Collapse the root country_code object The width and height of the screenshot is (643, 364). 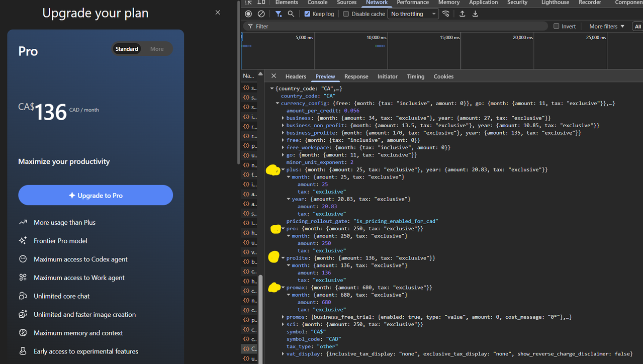click(x=272, y=88)
